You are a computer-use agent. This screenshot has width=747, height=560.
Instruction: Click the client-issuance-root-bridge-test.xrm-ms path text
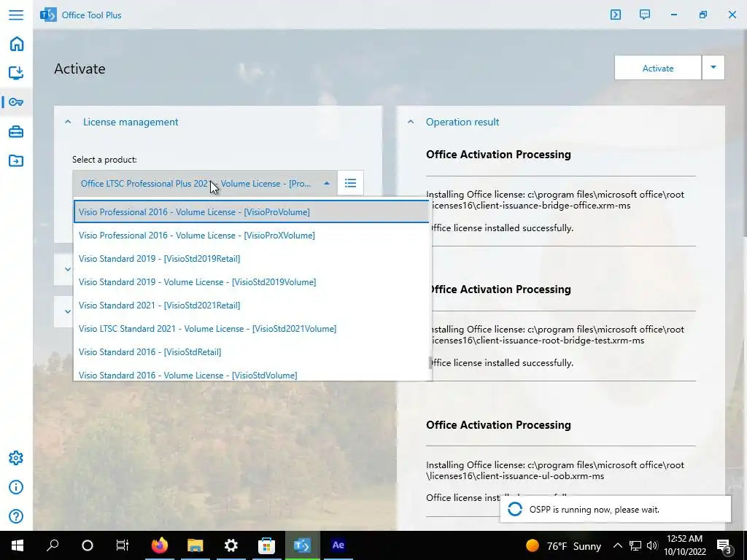point(555,335)
